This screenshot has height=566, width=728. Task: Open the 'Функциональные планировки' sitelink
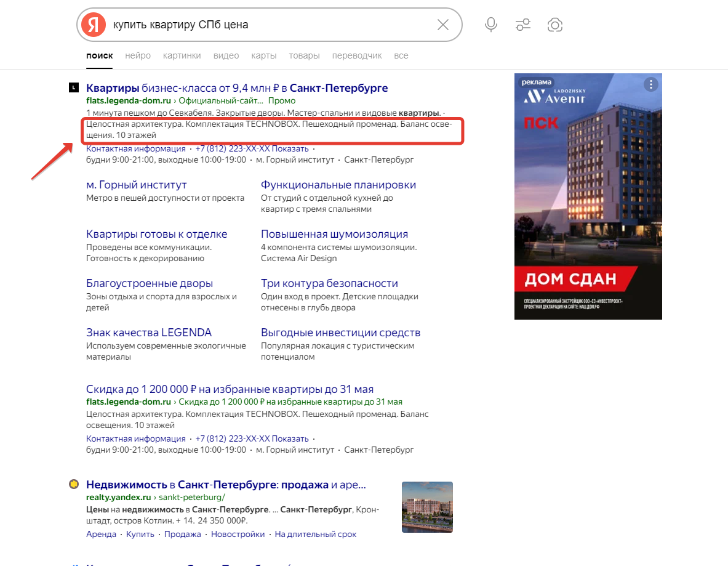point(338,185)
